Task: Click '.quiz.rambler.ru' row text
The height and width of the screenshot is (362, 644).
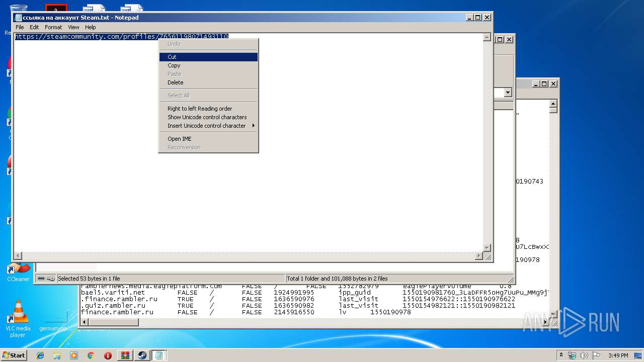Action: 113,306
